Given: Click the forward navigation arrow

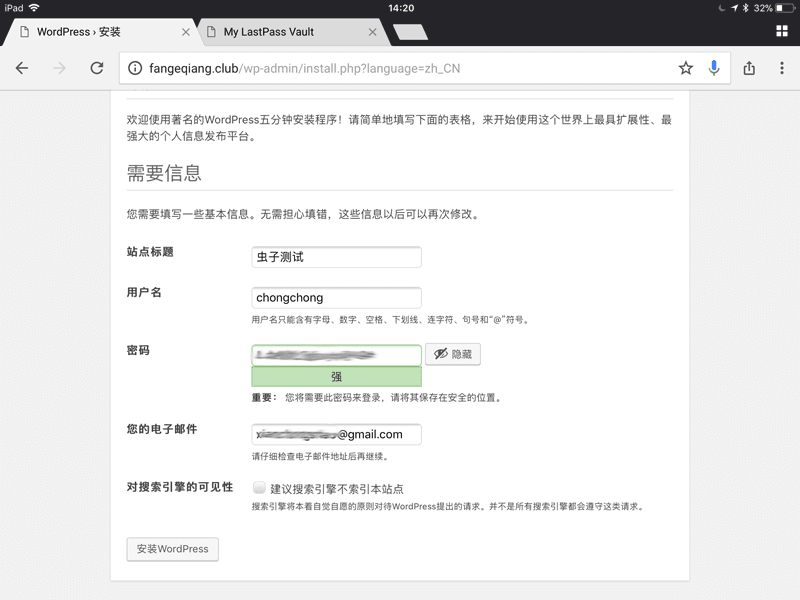Looking at the screenshot, I should (x=59, y=68).
